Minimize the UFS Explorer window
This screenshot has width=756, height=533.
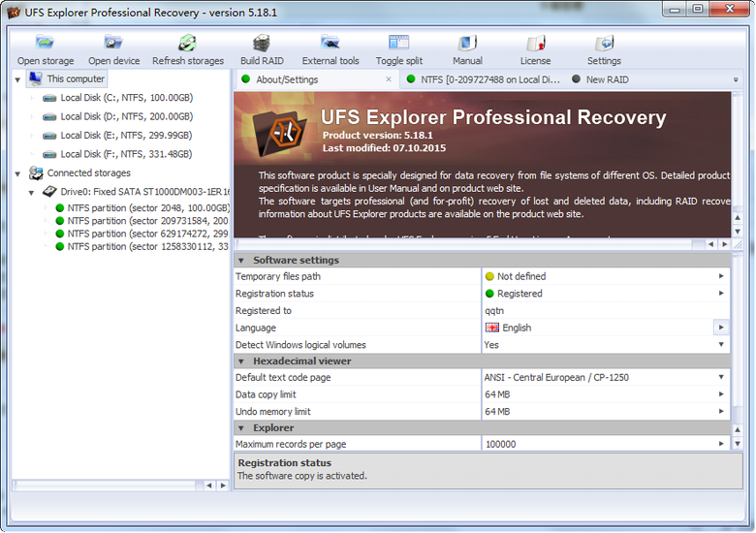point(675,9)
